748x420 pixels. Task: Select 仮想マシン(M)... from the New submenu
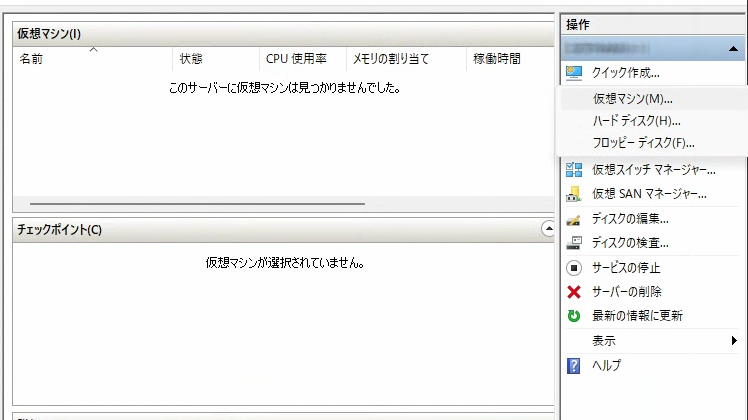click(652, 99)
